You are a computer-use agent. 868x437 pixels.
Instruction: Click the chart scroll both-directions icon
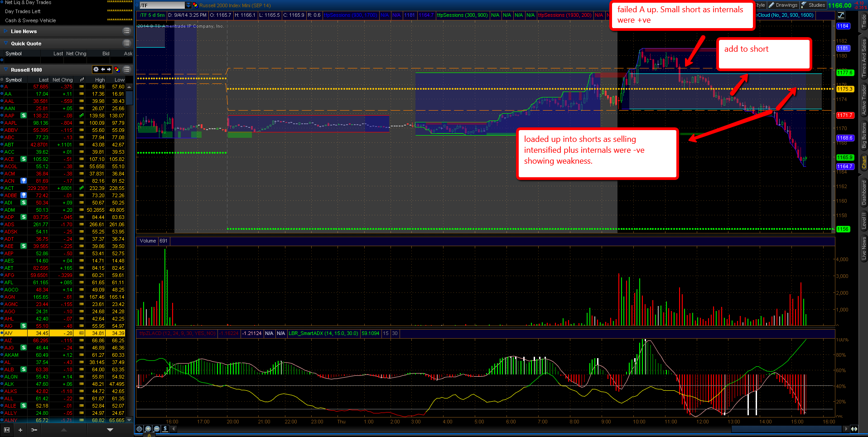click(x=854, y=429)
